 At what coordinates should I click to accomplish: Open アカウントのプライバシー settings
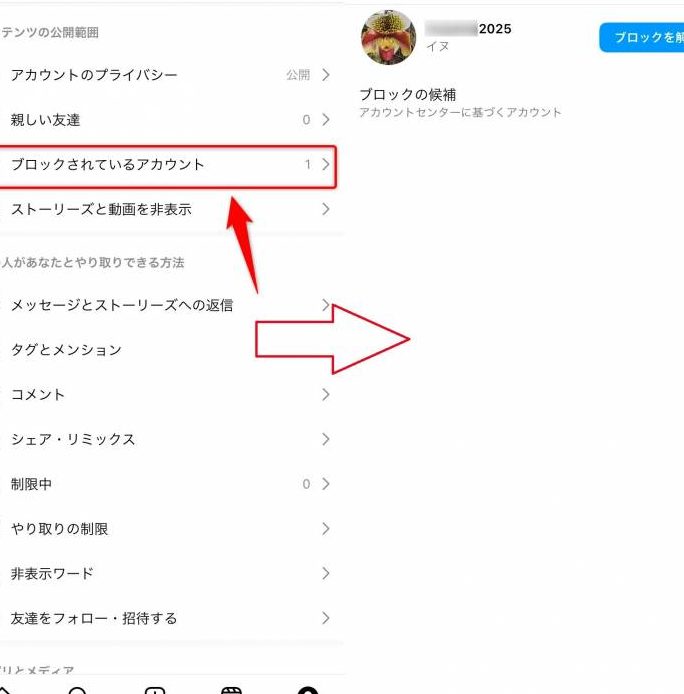(168, 75)
